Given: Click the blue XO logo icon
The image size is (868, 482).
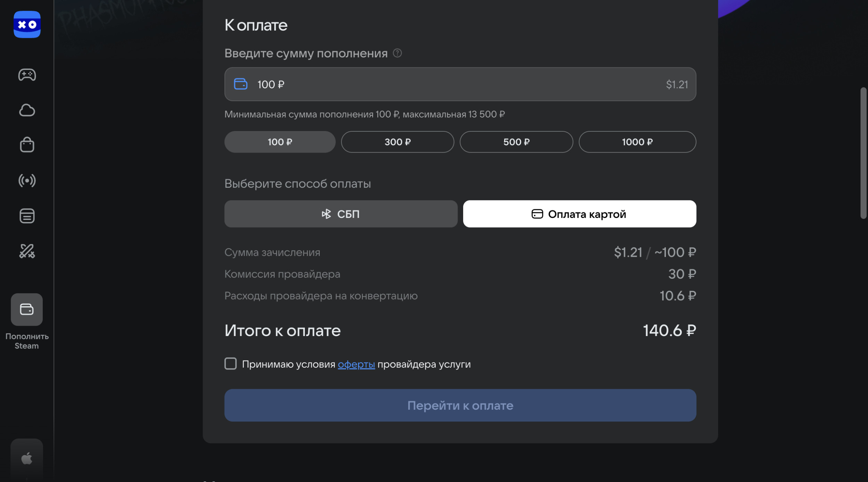Looking at the screenshot, I should [27, 24].
